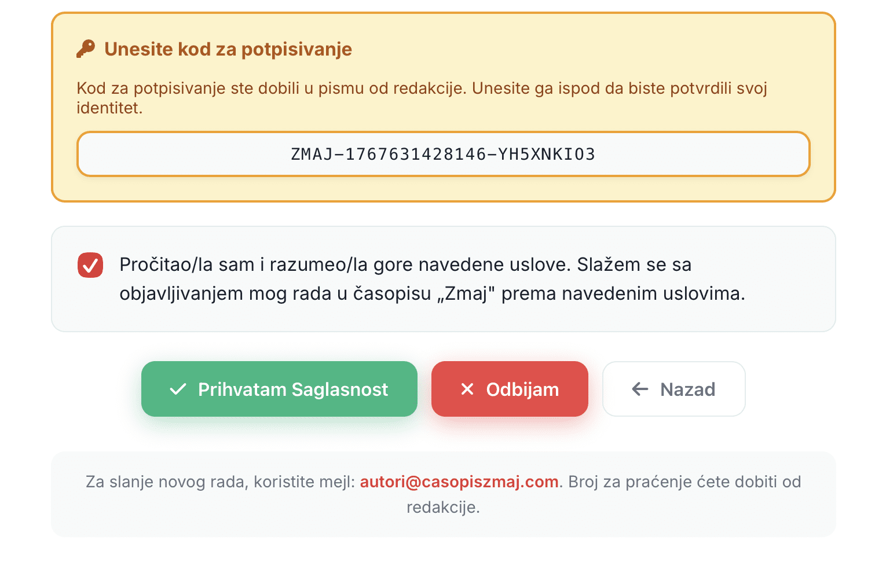Click the text "prema navedenim uslovima."
The image size is (886, 588).
(623, 293)
